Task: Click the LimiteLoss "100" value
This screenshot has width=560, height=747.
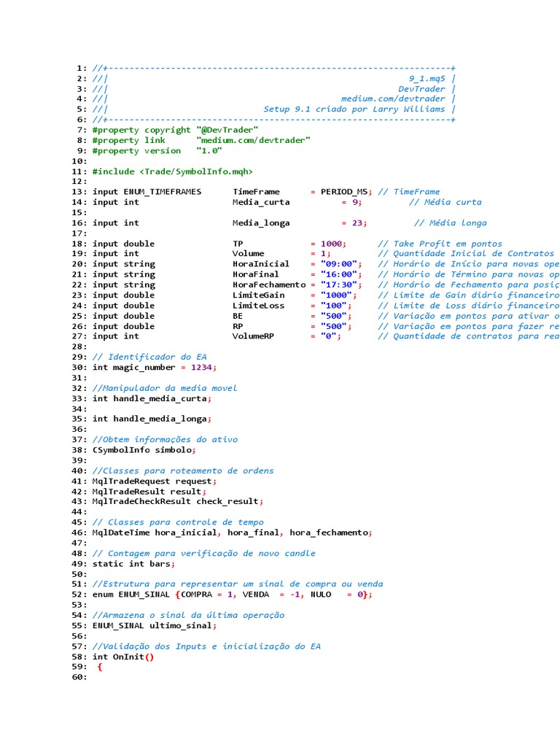Action: [x=334, y=306]
